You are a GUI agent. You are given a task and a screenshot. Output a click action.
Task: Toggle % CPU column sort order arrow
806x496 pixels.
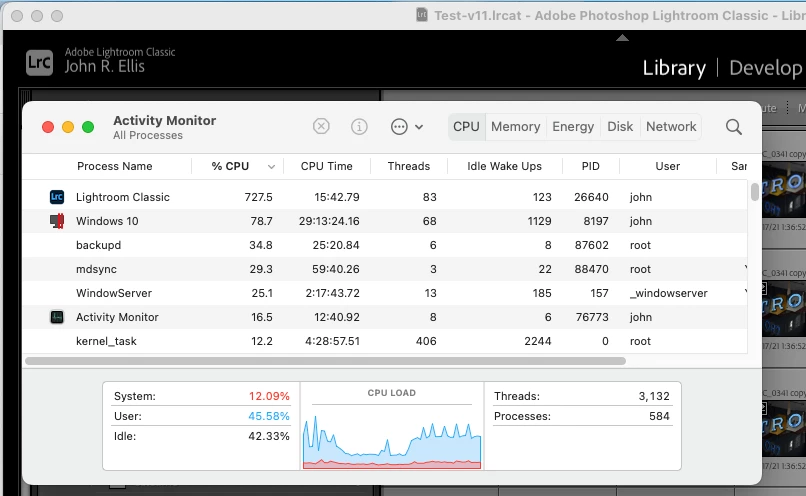coord(271,167)
